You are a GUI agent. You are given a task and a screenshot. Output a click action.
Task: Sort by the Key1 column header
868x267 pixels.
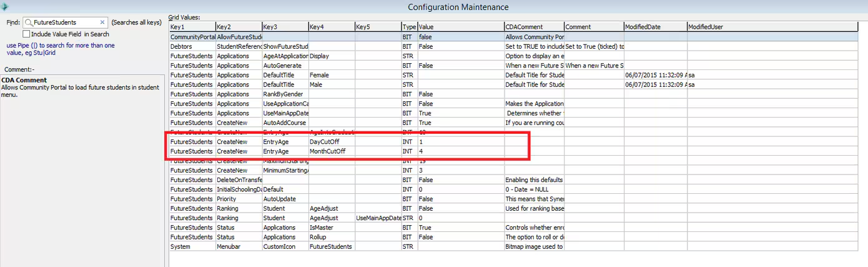point(192,27)
